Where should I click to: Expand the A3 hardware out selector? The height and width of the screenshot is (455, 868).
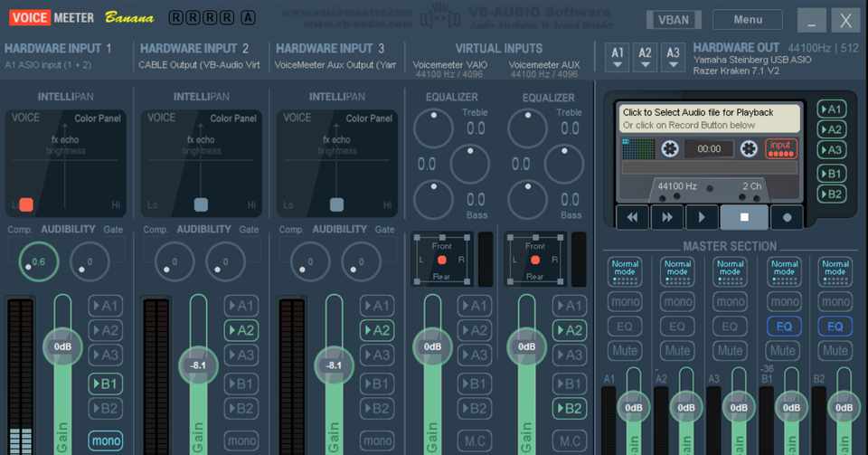(673, 57)
